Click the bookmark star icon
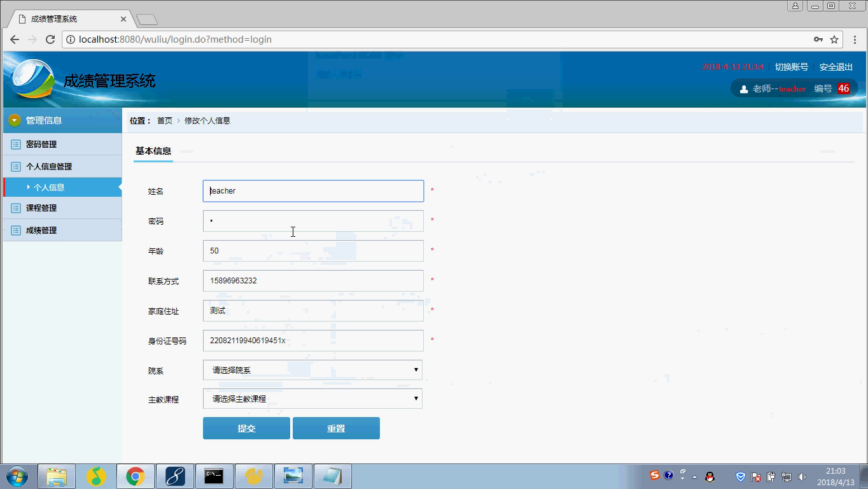 (834, 39)
